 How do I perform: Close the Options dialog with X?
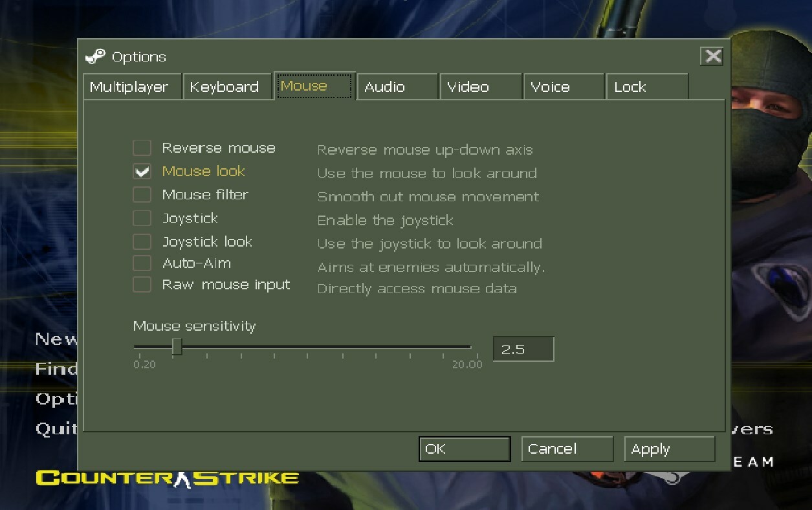(x=712, y=56)
